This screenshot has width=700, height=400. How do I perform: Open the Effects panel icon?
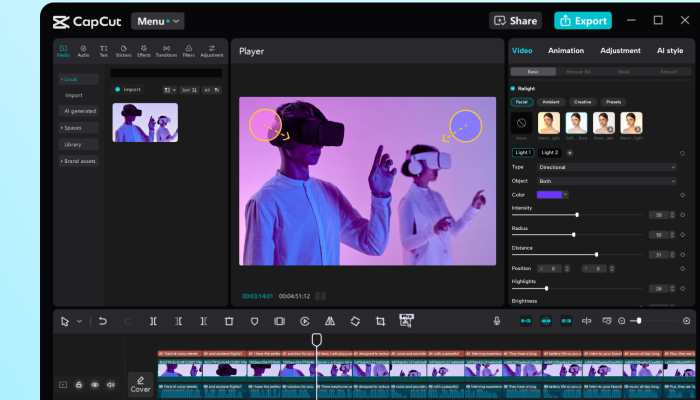point(144,50)
